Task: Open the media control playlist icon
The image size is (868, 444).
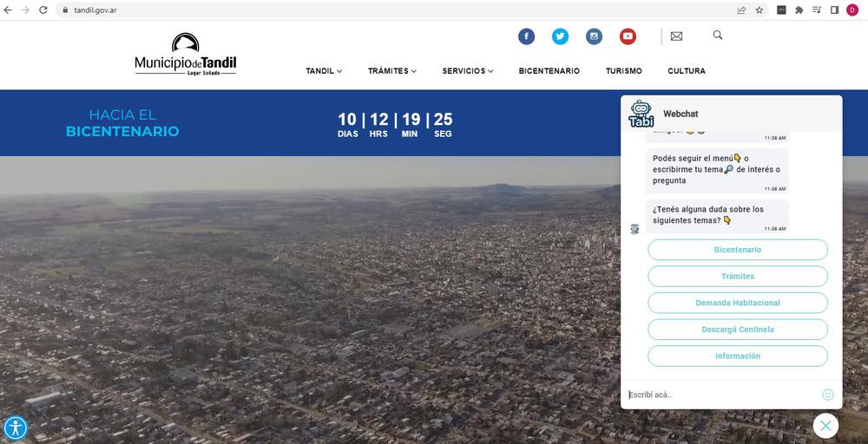Action: point(817,10)
